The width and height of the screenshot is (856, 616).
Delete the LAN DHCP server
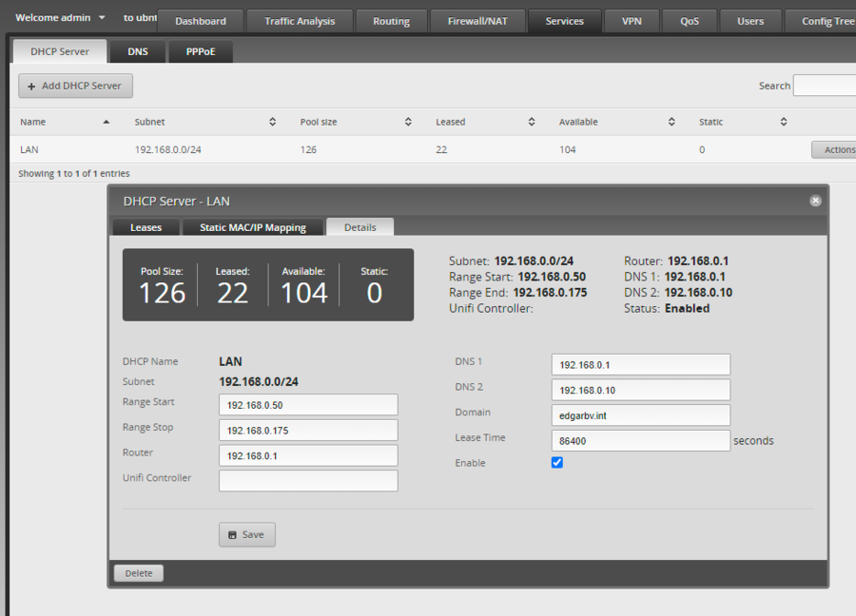pyautogui.click(x=139, y=573)
